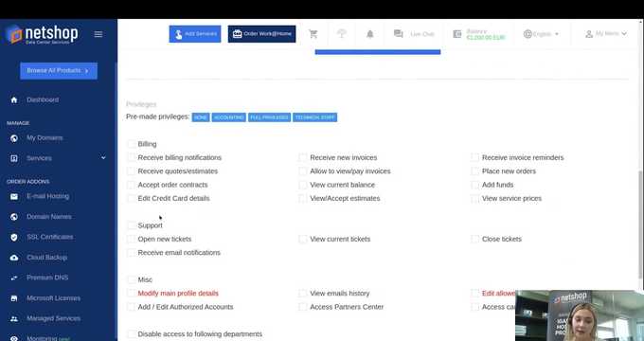Image resolution: width=644 pixels, height=341 pixels.
Task: Click the Balance wallet icon
Action: (457, 34)
